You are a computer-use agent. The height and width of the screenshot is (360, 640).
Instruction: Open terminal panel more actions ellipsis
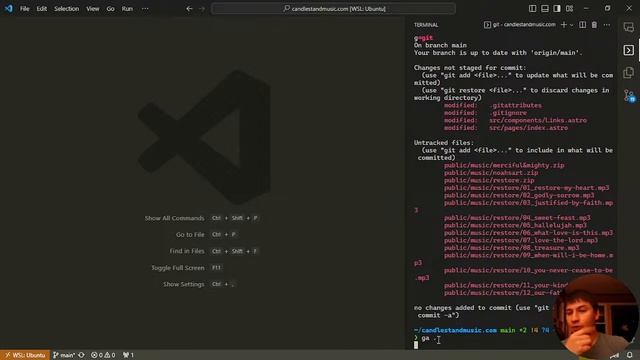click(x=607, y=25)
